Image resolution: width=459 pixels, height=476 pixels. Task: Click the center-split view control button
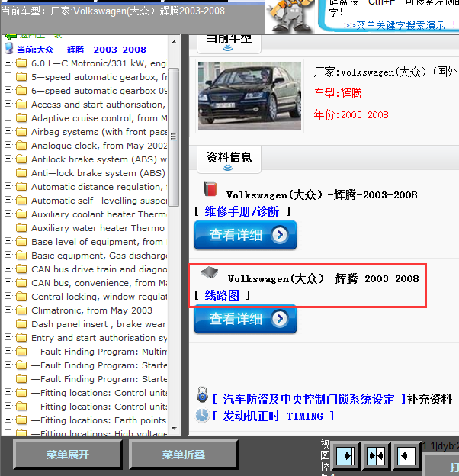click(x=376, y=455)
